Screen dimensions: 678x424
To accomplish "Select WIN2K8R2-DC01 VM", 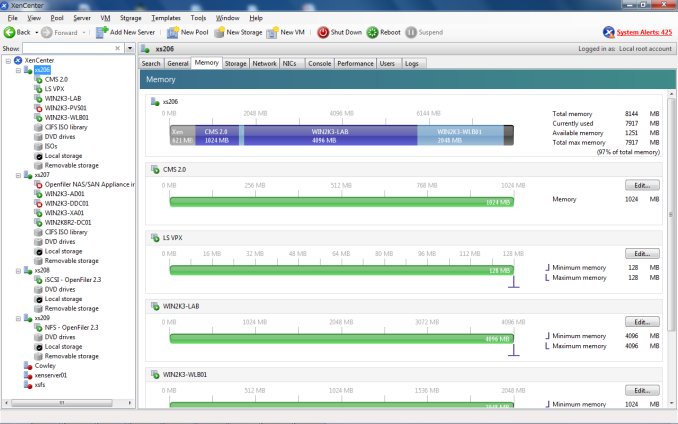I will (68, 223).
